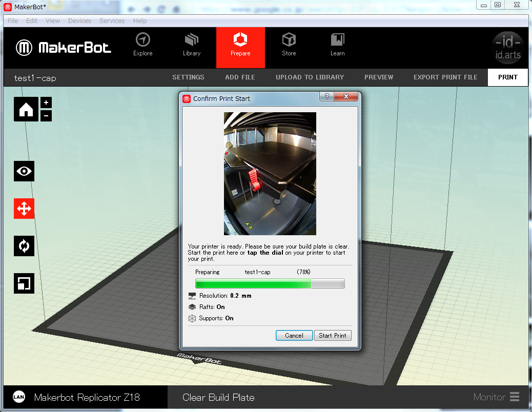Select the Scale tool

(x=24, y=283)
